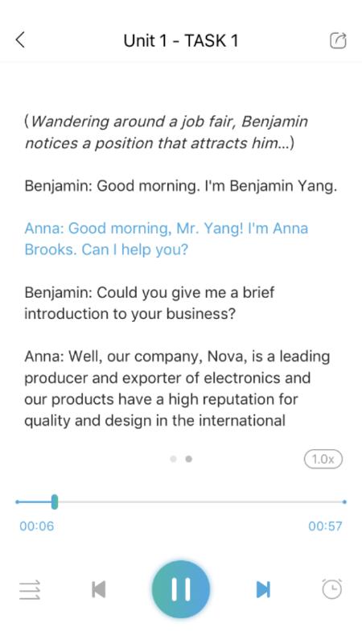Tap Benjamin's Good morning transcript line
Image resolution: width=362 pixels, height=644 pixels.
pyautogui.click(x=180, y=186)
